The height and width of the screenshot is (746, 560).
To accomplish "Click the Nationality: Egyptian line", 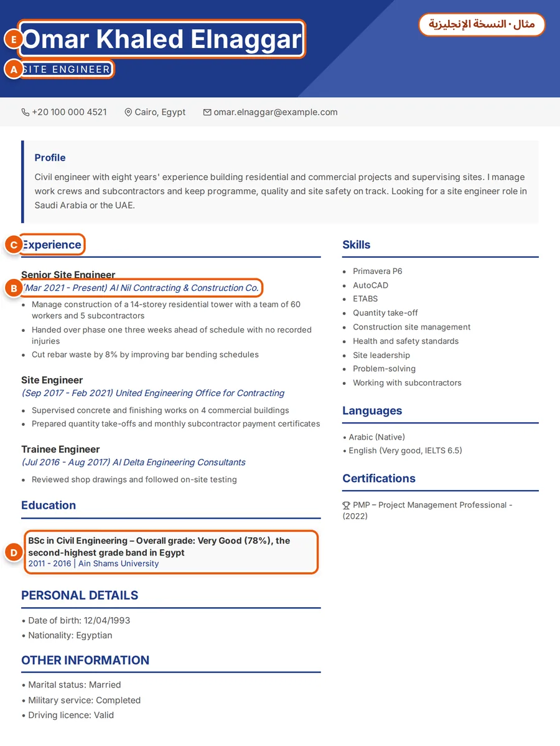I will pyautogui.click(x=67, y=636).
